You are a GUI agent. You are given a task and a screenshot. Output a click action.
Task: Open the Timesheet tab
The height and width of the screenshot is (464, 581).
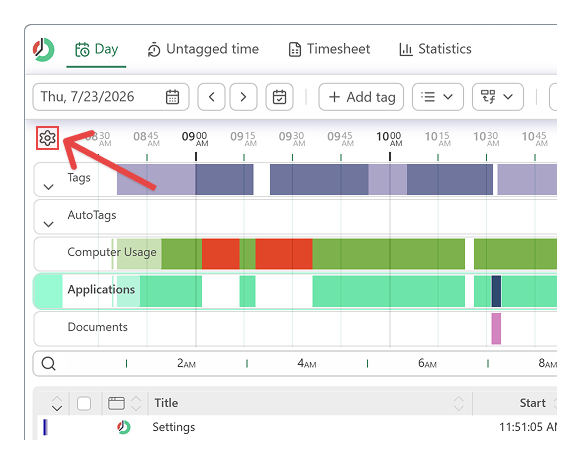[329, 49]
